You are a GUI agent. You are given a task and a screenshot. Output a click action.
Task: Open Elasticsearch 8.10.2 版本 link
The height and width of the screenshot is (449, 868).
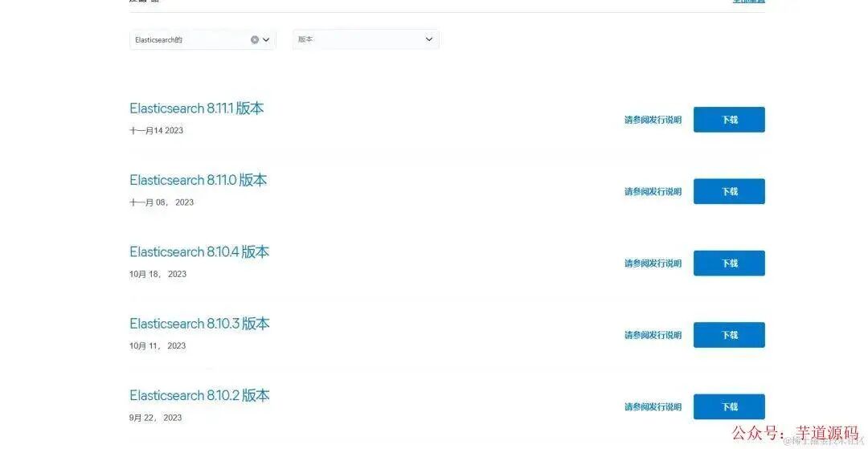pyautogui.click(x=199, y=395)
